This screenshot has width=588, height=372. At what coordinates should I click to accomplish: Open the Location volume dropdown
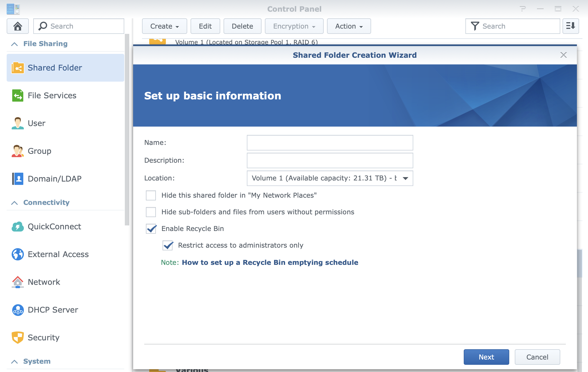pyautogui.click(x=330, y=178)
